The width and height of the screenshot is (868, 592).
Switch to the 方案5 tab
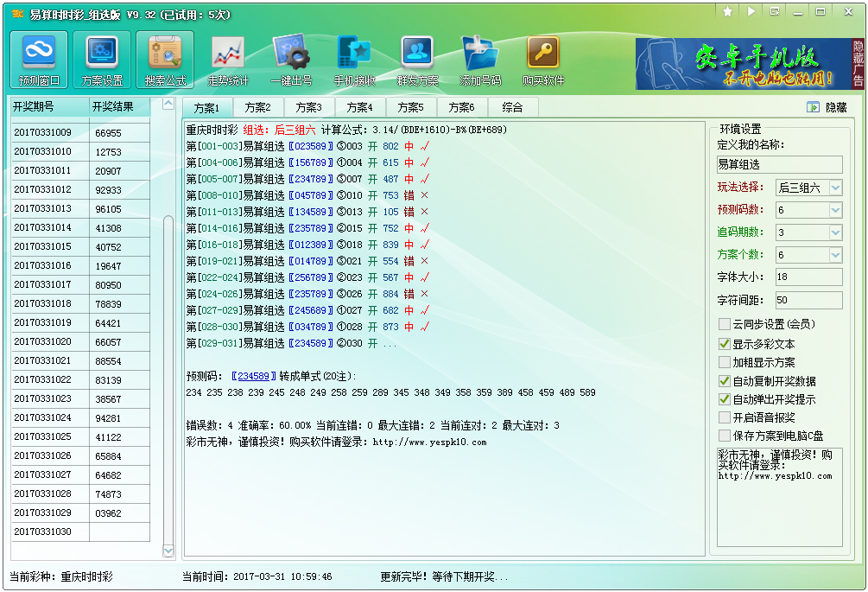tap(411, 107)
